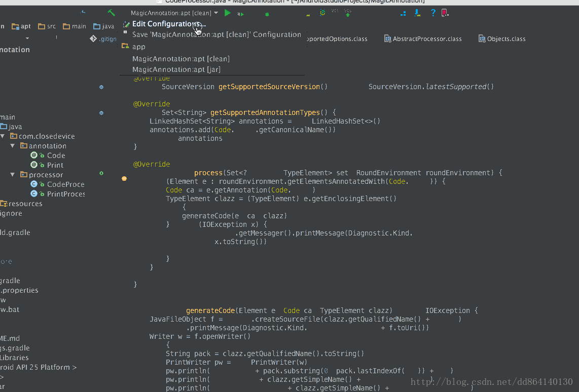Click the blue question mark Help icon
Viewport: 579px width, 392px height.
433,13
